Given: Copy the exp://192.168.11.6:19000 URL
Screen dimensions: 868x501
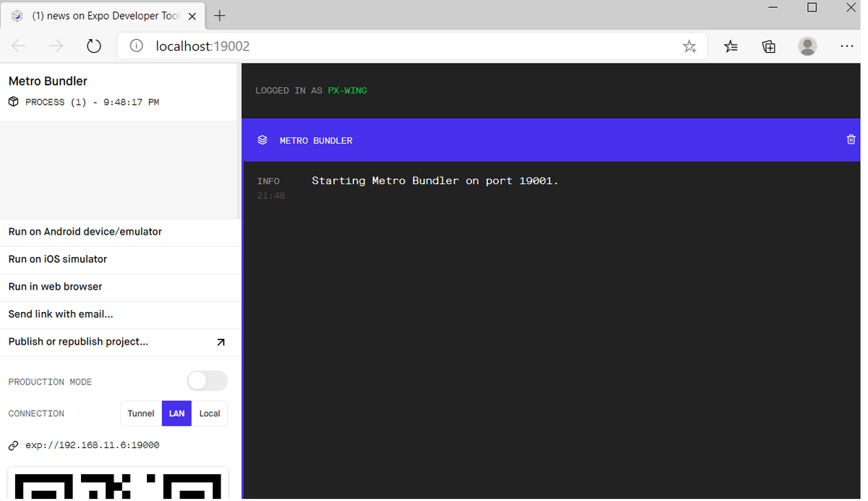Looking at the screenshot, I should tap(93, 445).
